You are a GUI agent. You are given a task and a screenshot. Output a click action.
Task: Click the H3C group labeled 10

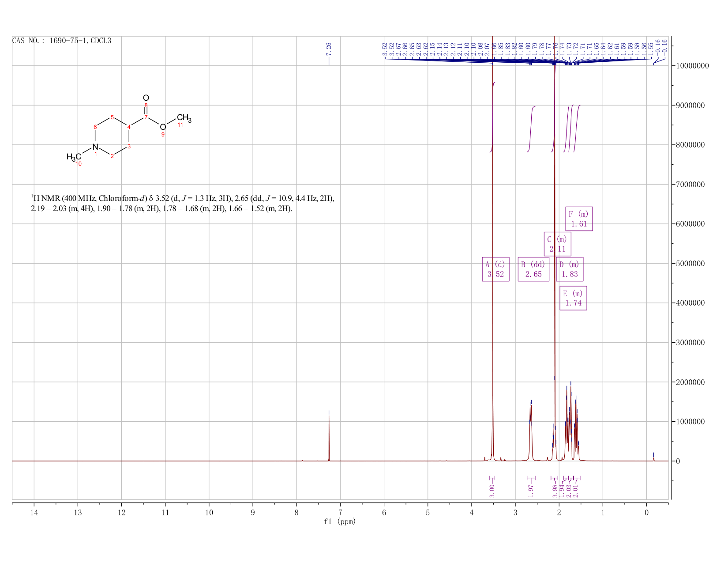tap(74, 157)
